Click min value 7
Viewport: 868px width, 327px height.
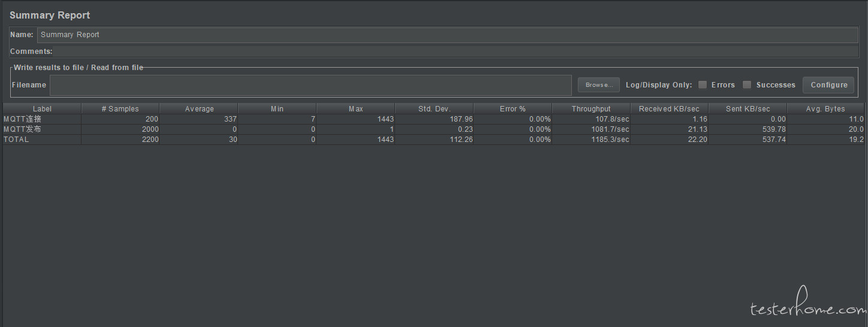click(313, 119)
